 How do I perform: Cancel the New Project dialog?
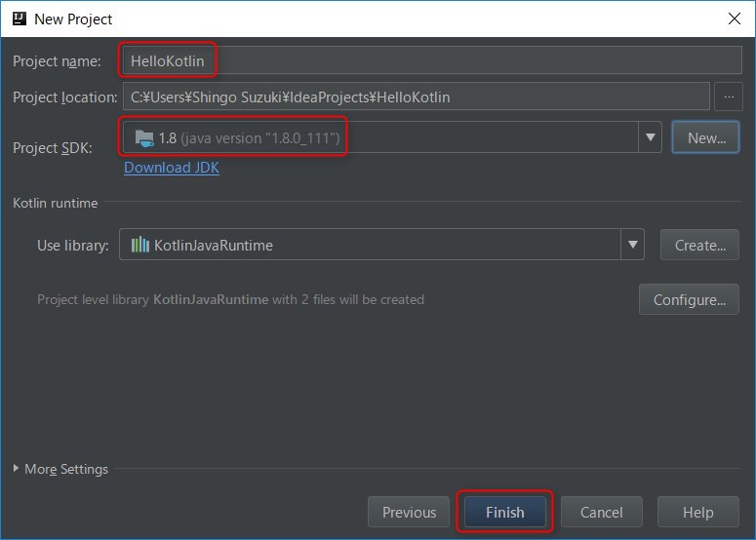point(601,512)
